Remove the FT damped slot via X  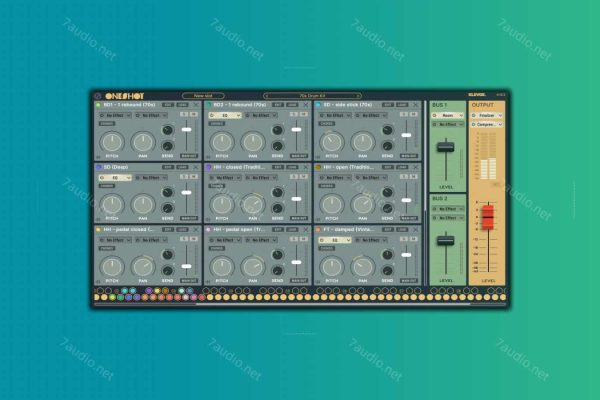(x=416, y=230)
